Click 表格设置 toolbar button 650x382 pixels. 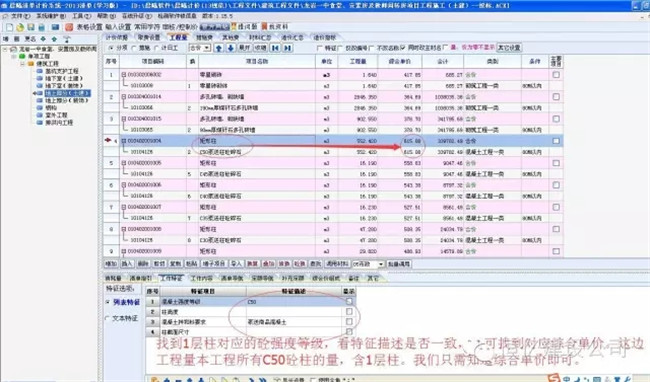click(89, 27)
